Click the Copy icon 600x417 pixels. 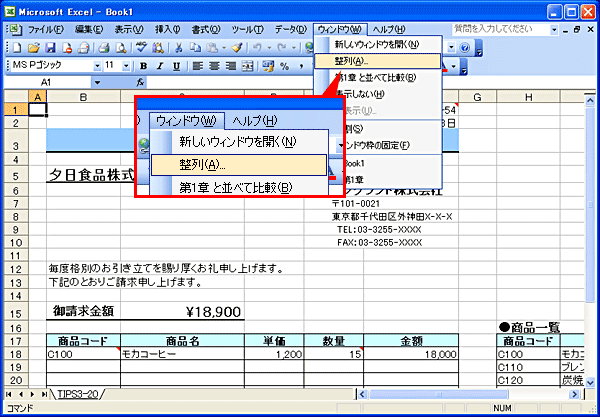pos(195,48)
